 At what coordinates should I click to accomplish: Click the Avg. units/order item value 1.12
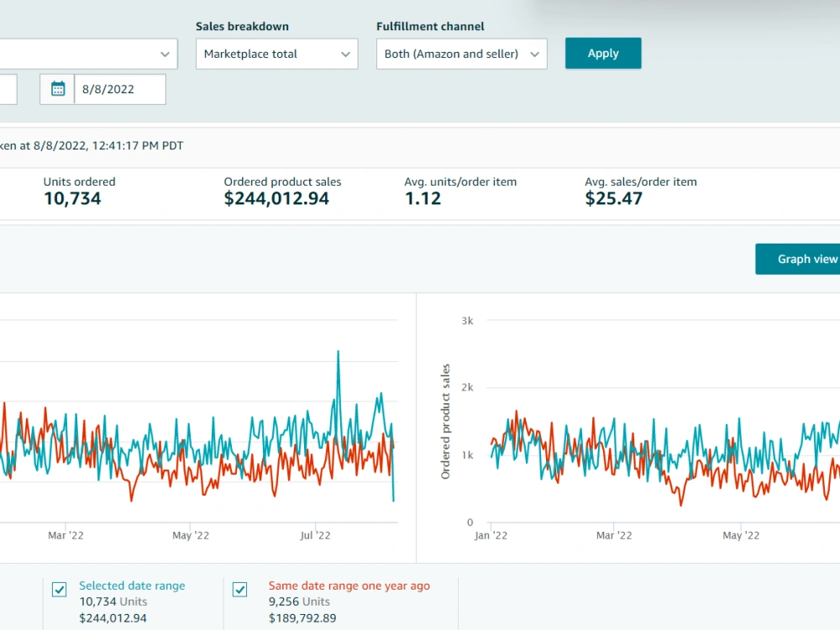pyautogui.click(x=423, y=199)
